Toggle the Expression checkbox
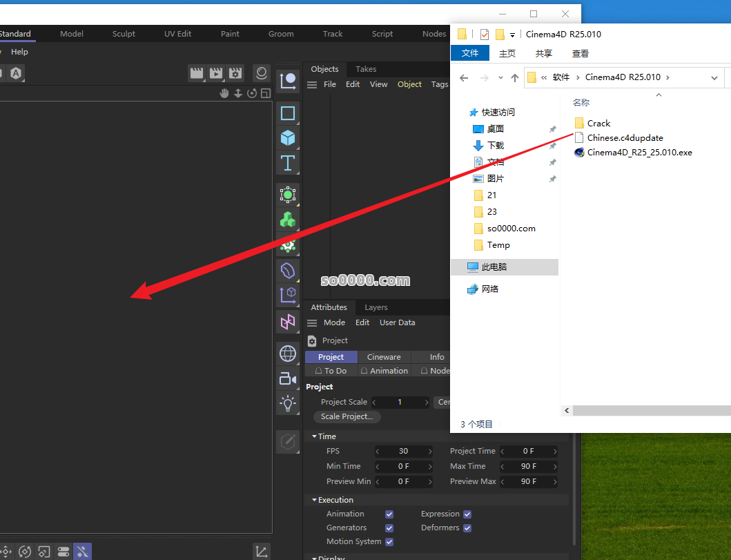This screenshot has height=560, width=731. tap(467, 514)
